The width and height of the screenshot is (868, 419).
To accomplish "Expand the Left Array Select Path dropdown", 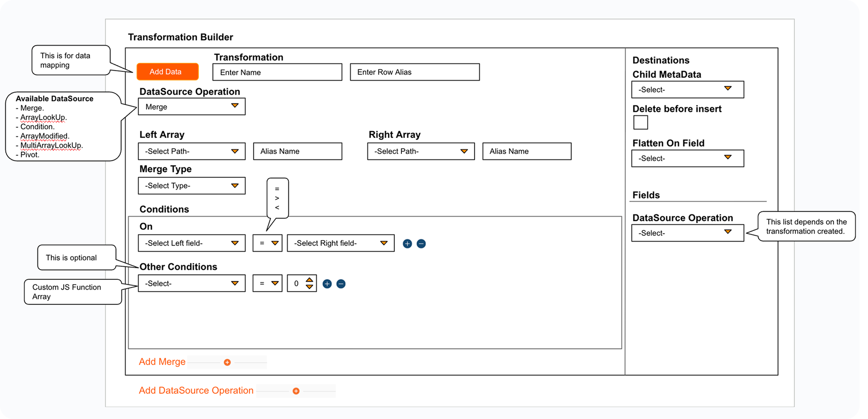I will [x=192, y=151].
